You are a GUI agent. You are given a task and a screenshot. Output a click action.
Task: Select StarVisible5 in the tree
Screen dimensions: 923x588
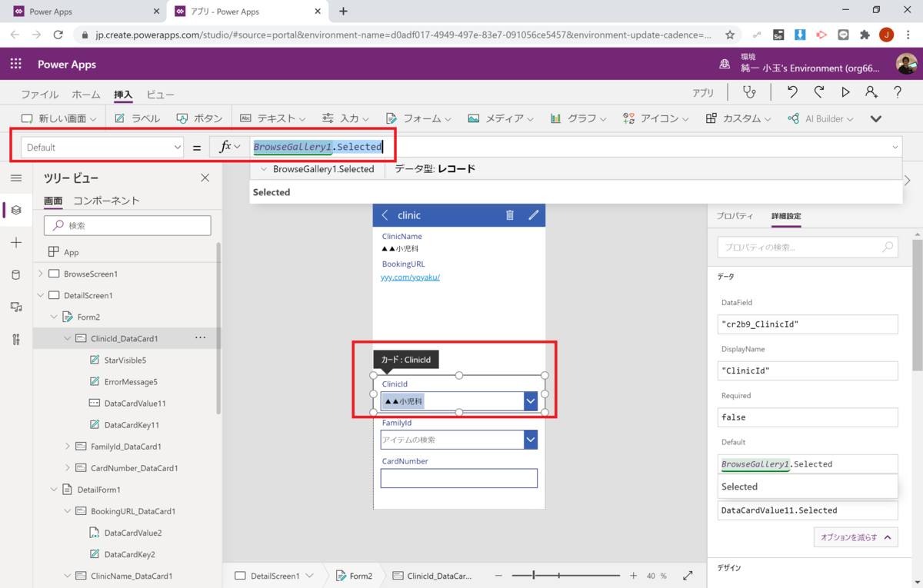[x=125, y=360]
